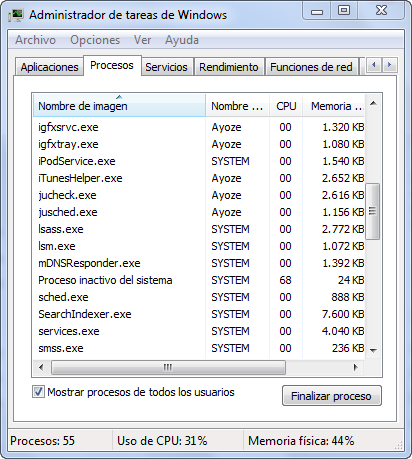Viewport: 412px width, 459px height.
Task: Click the 4.040 KB memory value
Action: [x=343, y=331]
